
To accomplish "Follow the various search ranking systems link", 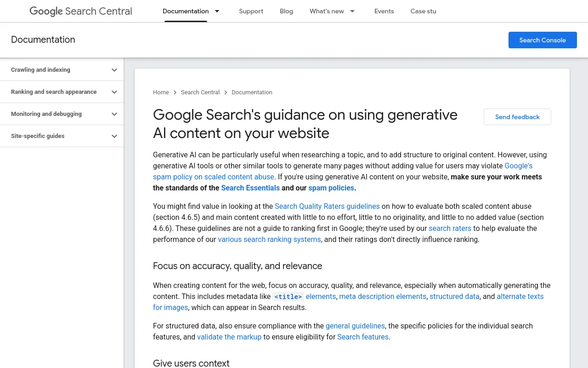I will [269, 239].
